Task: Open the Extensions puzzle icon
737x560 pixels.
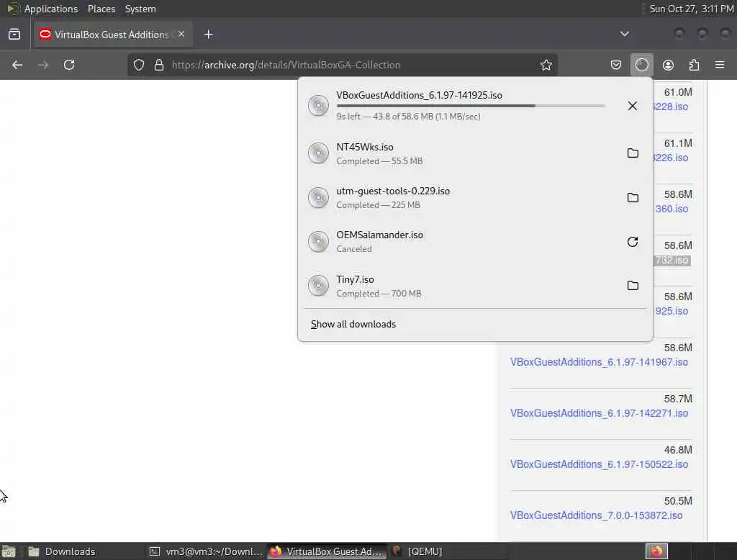Action: pyautogui.click(x=694, y=65)
